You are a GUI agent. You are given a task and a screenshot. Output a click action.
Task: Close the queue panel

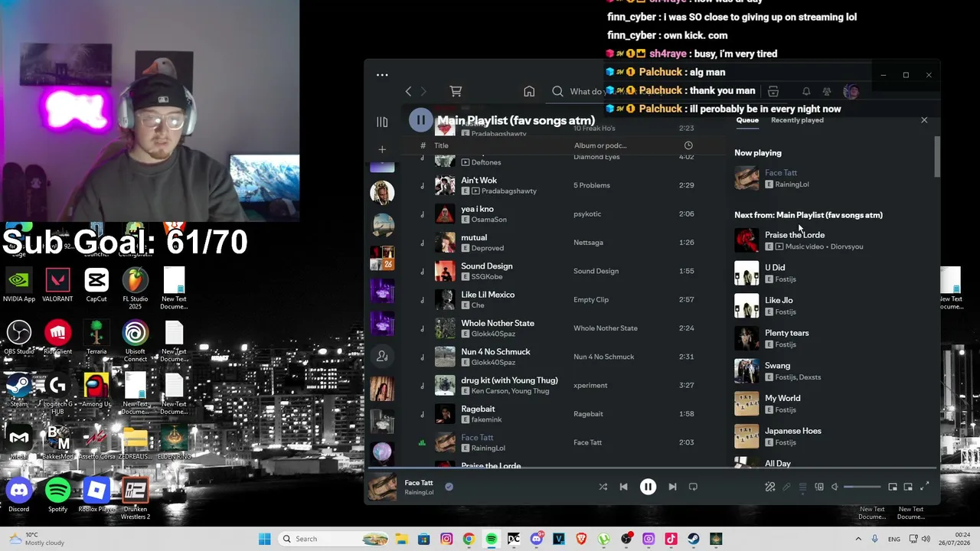(924, 120)
